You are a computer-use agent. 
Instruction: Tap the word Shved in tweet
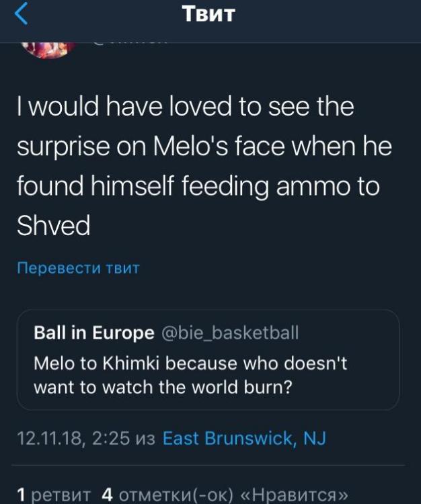[x=52, y=226]
